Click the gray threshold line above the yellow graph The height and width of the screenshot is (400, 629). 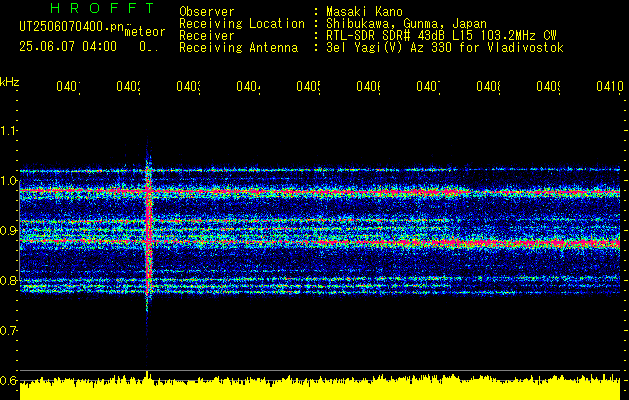point(320,370)
